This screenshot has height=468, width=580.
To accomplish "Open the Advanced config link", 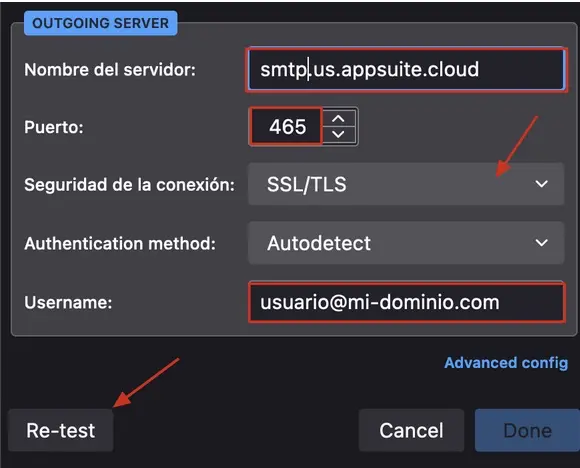I will click(x=506, y=363).
